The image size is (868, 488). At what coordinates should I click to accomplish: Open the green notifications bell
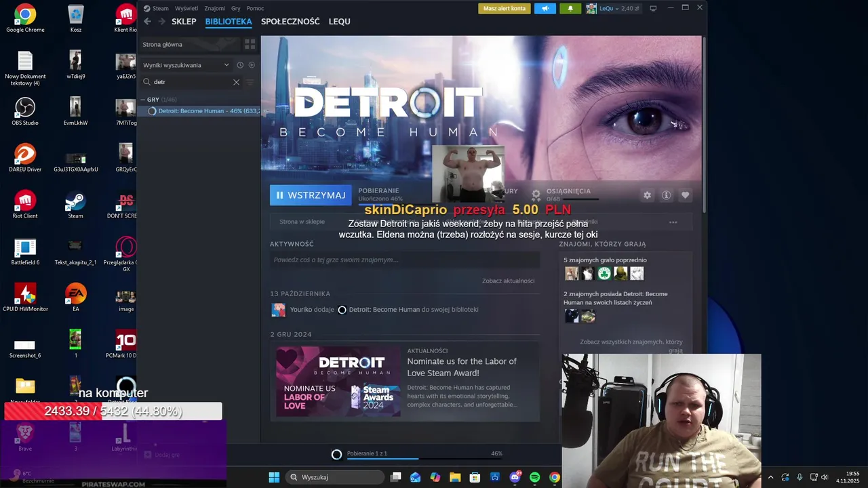pyautogui.click(x=570, y=8)
